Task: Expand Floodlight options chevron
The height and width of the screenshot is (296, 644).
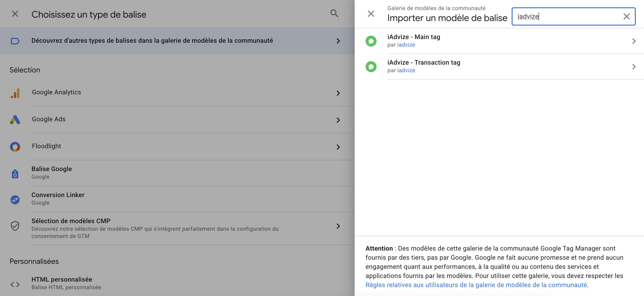Action: click(338, 147)
